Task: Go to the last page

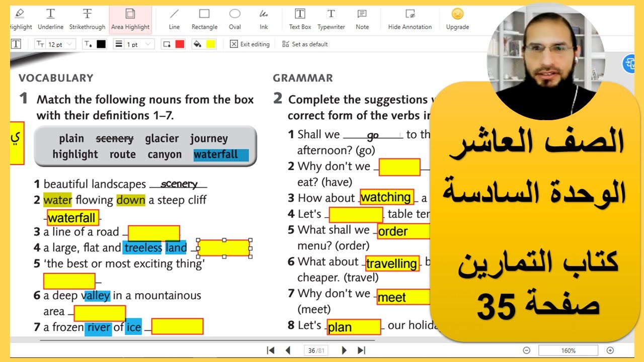Action: pyautogui.click(x=361, y=350)
